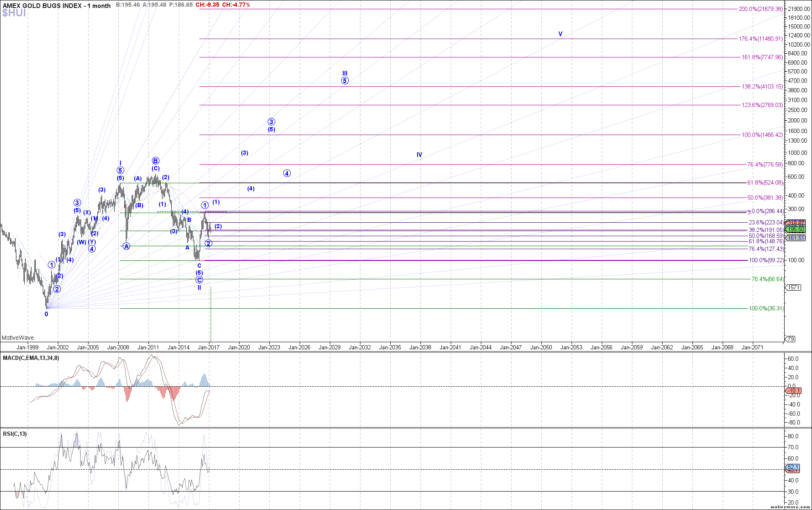Image resolution: width=812 pixels, height=510 pixels.
Task: Select the Jan-2008 date axis label
Action: point(118,347)
